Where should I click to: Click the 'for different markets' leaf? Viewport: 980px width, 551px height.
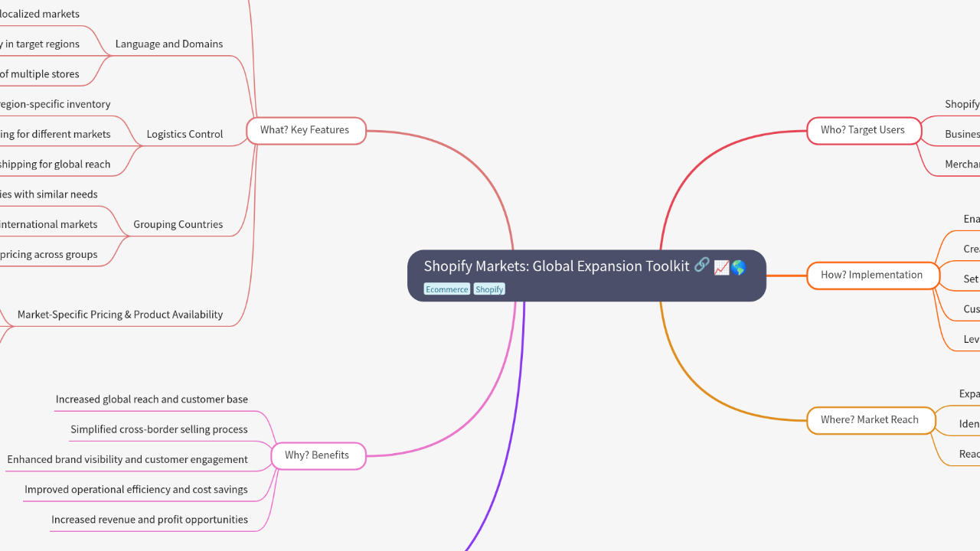[55, 134]
